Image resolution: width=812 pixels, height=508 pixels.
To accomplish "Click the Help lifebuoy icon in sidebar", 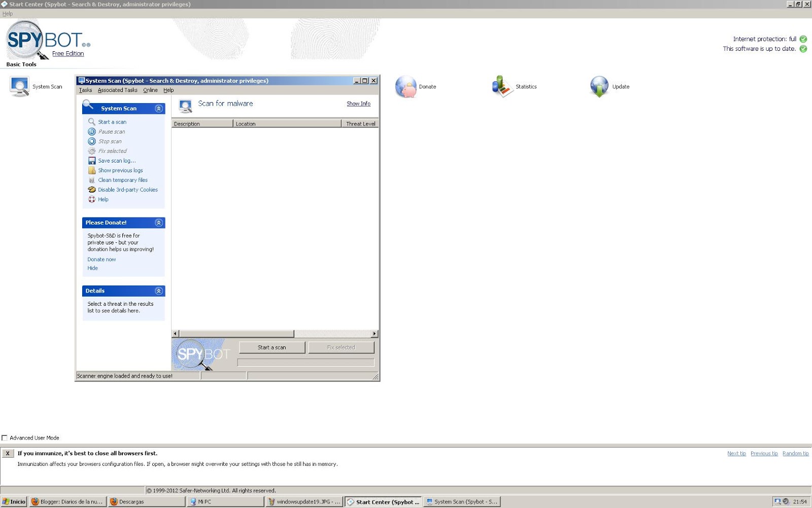I will point(92,199).
